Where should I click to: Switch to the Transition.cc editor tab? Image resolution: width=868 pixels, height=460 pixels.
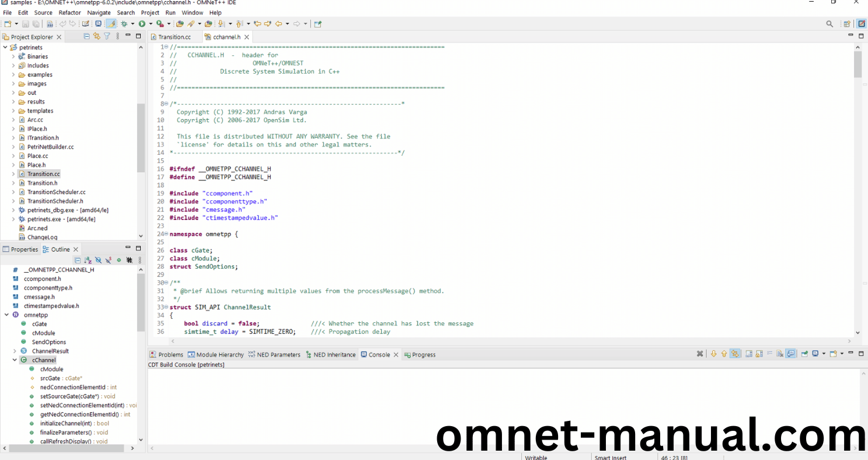pos(174,37)
